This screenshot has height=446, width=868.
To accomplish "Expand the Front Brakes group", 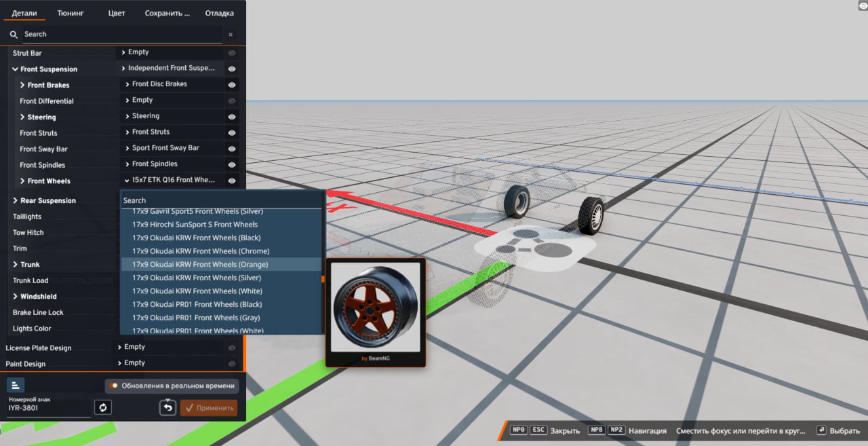I will [22, 85].
